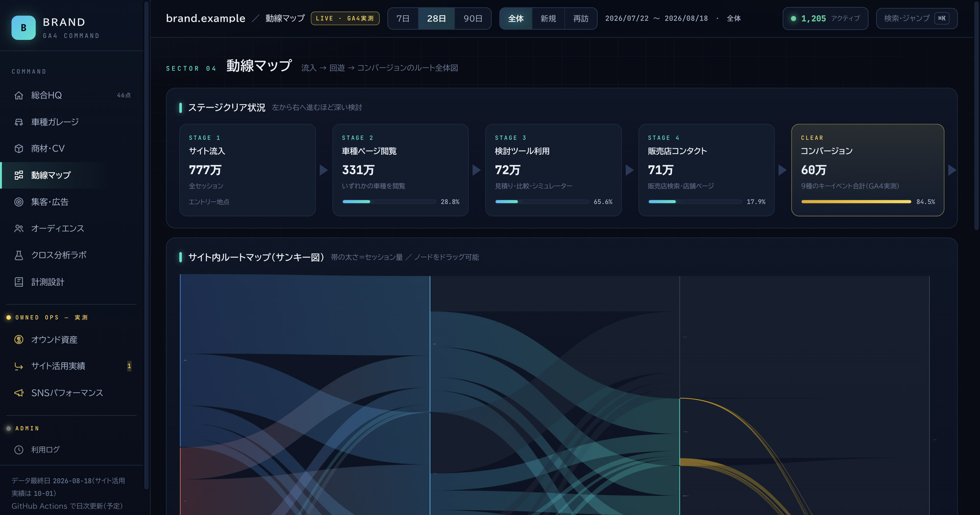Click the flask icon beside クロス分析ラボ
980x515 pixels.
click(19, 255)
